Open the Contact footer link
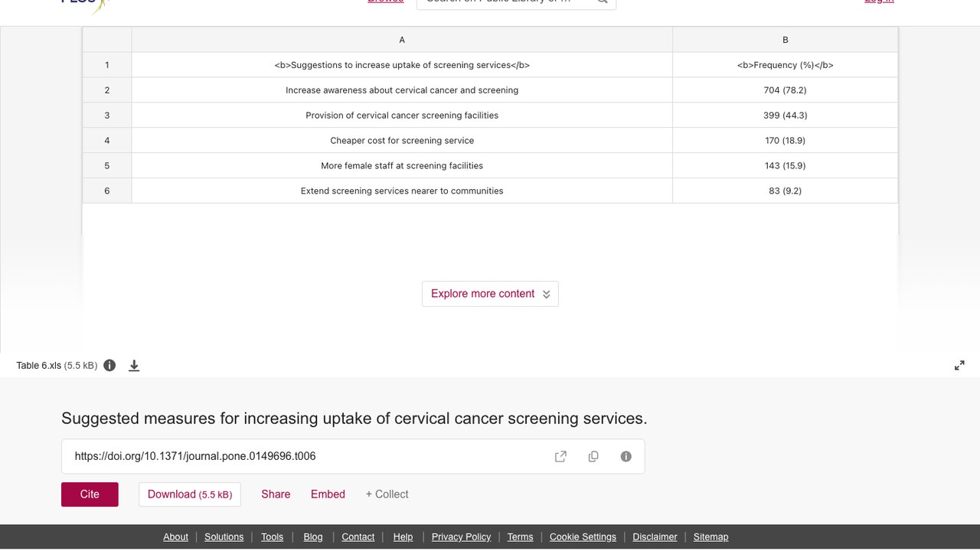 coord(358,536)
